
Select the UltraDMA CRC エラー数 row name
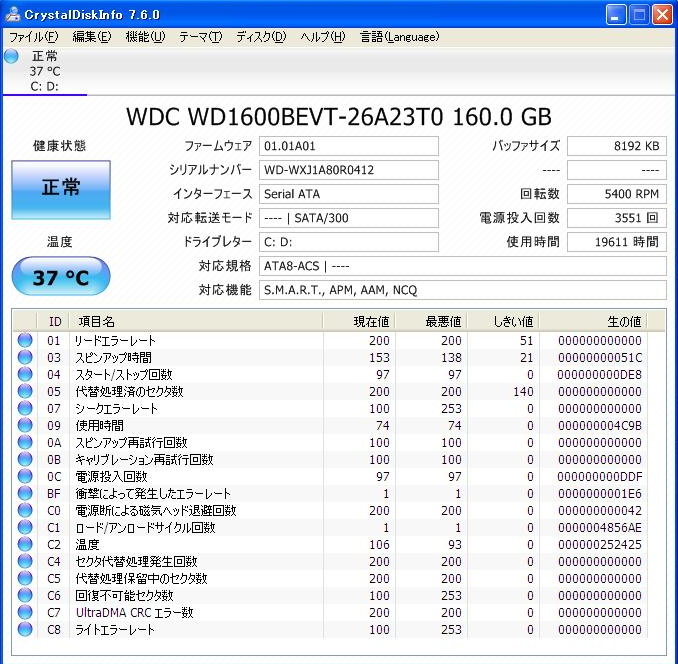coord(134,613)
